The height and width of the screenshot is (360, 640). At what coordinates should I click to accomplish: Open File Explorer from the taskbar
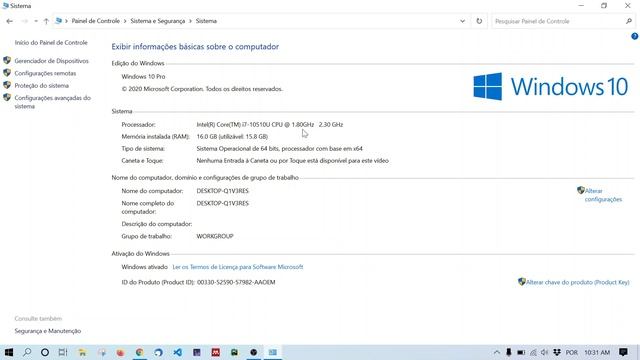tap(82, 352)
